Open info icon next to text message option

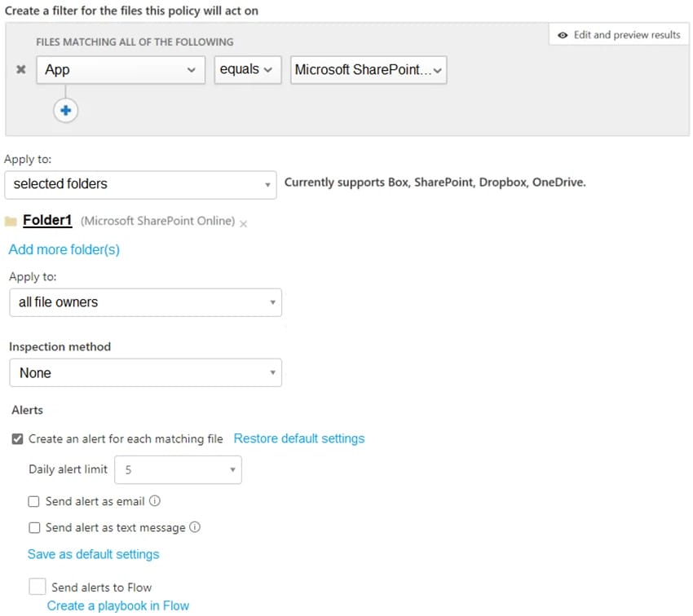(195, 527)
